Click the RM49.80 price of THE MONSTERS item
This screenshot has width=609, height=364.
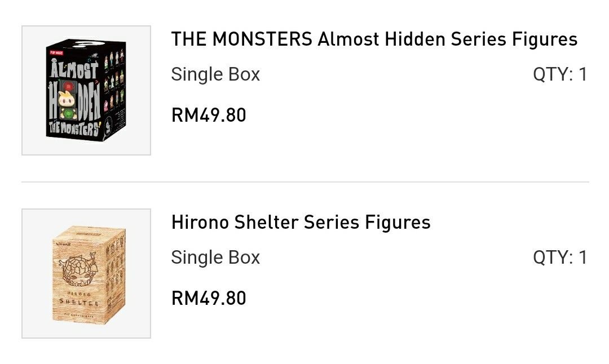(x=209, y=116)
